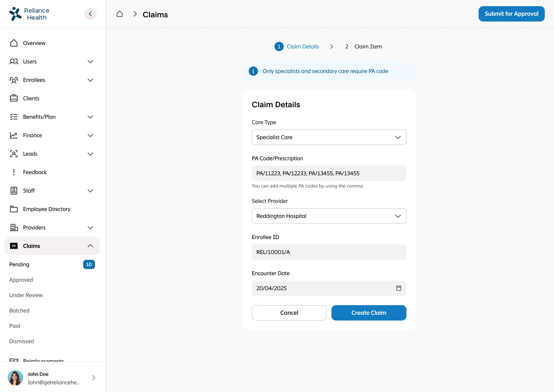Go to Under Review claims
This screenshot has height=392, width=554.
click(26, 295)
